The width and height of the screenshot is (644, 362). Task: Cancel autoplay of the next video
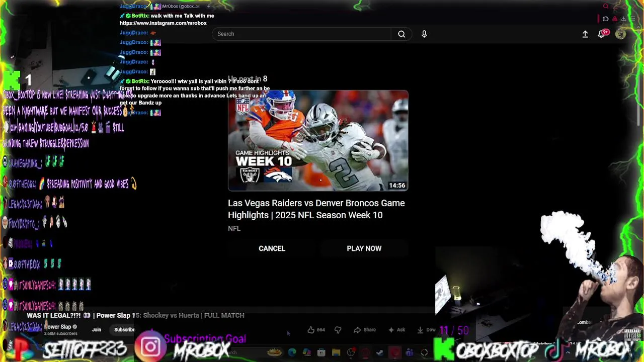pos(272,248)
